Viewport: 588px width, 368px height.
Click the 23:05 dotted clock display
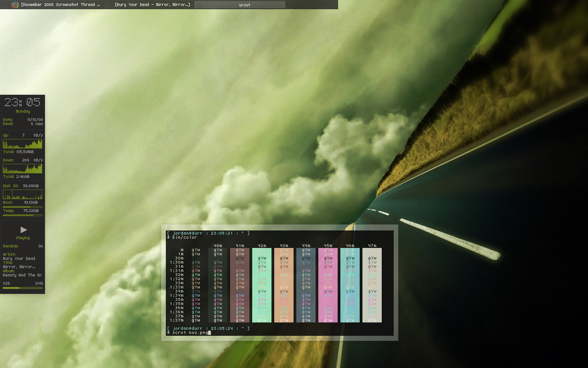coord(23,102)
